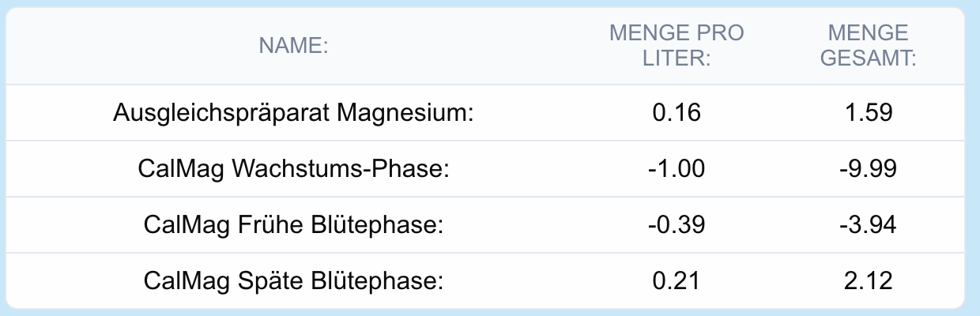The height and width of the screenshot is (316, 980).
Task: Click the word Späte in last row
Action: point(259,280)
